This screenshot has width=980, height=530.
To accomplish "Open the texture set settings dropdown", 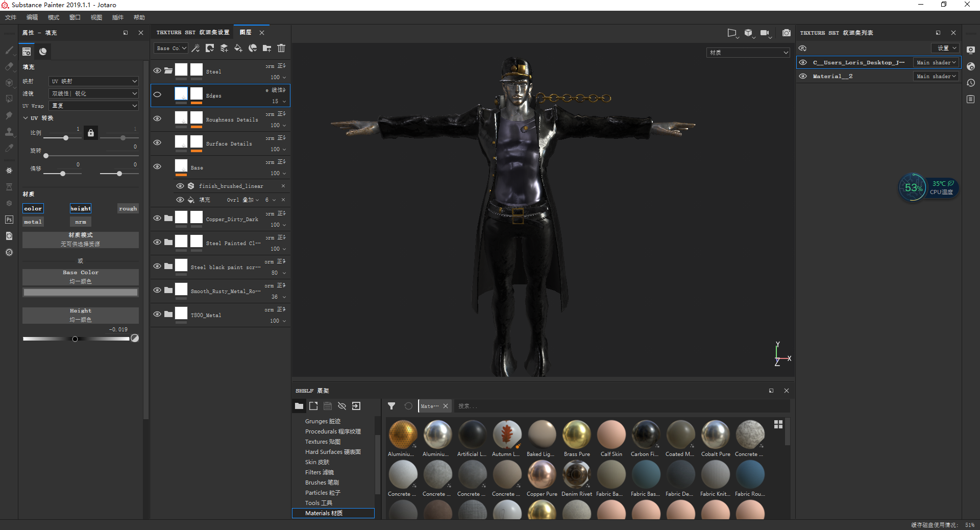I will tap(946, 48).
